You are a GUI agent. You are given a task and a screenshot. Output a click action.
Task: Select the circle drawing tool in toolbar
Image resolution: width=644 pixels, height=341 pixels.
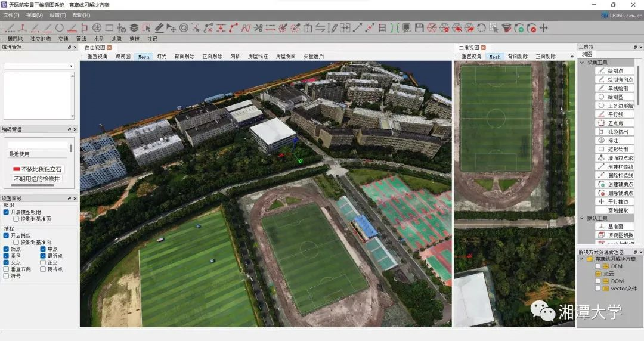(x=60, y=27)
